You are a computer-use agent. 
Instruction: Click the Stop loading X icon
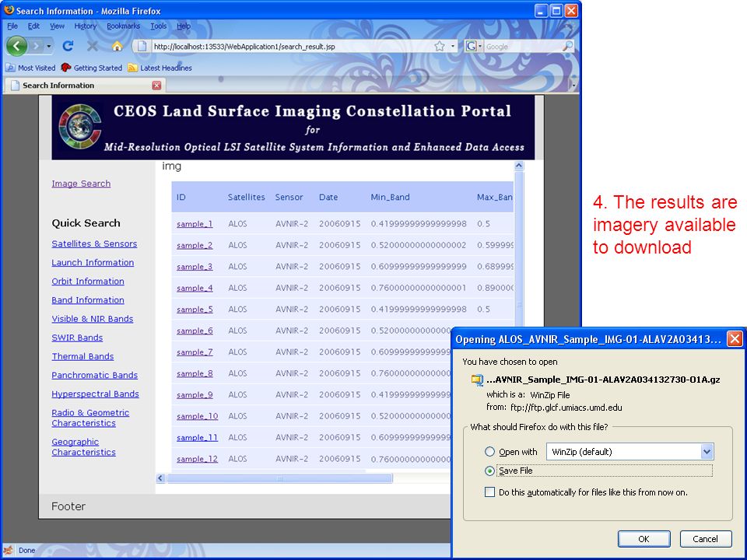pos(93,46)
